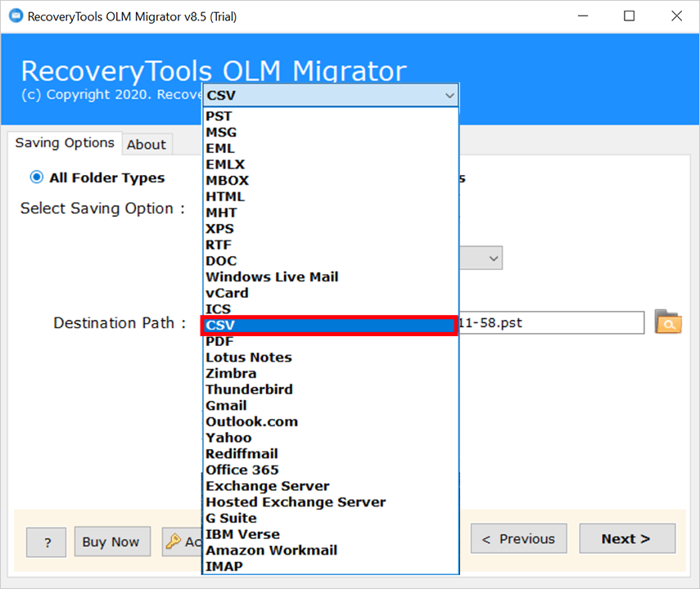
Task: Open the greyed dropdown behind the list
Action: (x=481, y=258)
